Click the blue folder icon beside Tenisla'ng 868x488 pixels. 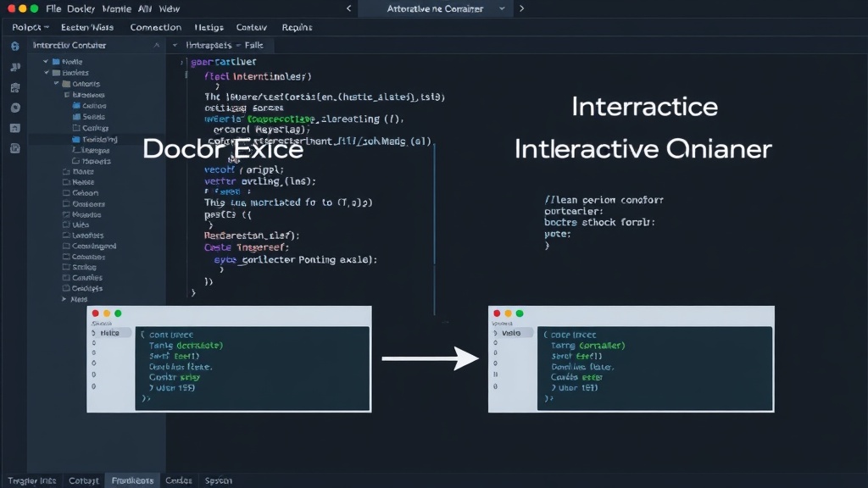76,140
